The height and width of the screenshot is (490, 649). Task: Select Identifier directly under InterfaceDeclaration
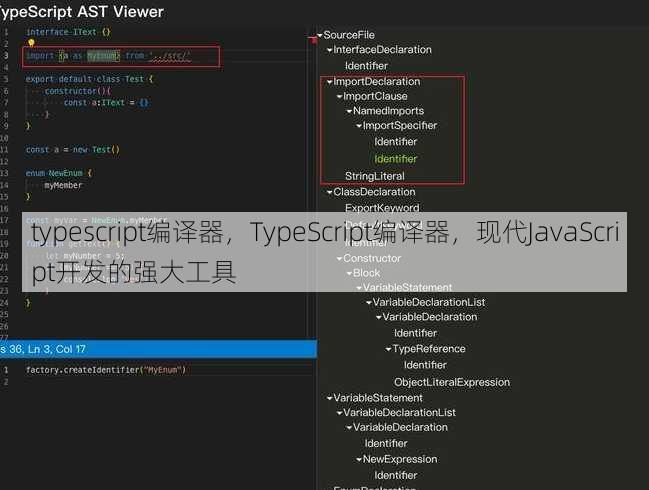click(366, 66)
